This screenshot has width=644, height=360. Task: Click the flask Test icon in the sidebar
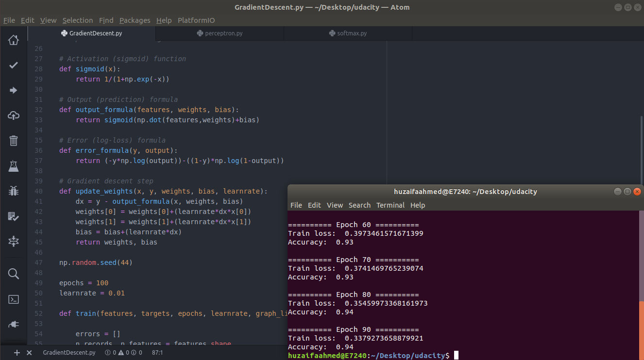point(14,166)
